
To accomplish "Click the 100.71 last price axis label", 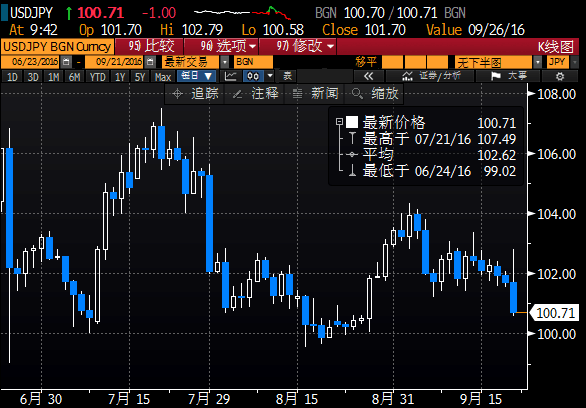I will (x=555, y=312).
